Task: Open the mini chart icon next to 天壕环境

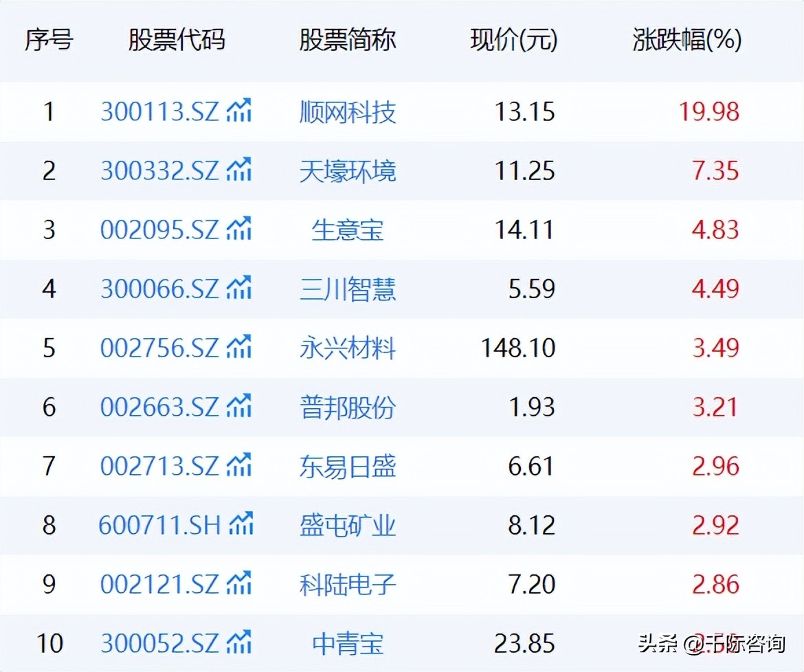Action: coord(239,170)
